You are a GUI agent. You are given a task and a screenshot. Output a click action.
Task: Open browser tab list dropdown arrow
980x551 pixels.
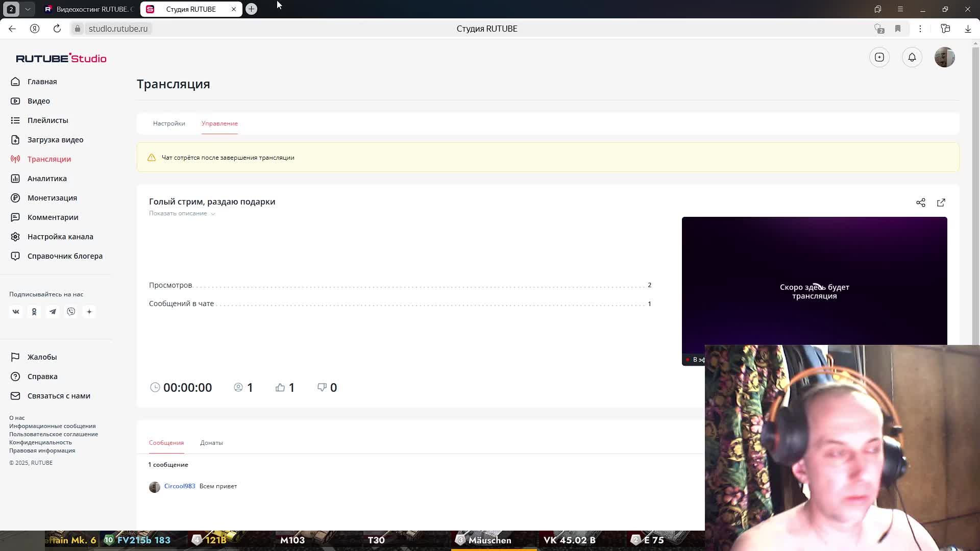28,9
